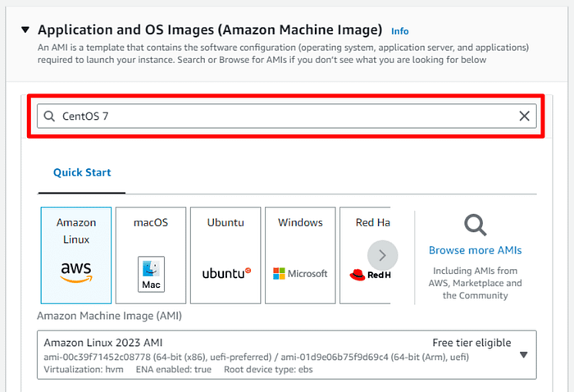Click the ami-00c39f71452c08778 ID text

[97, 357]
